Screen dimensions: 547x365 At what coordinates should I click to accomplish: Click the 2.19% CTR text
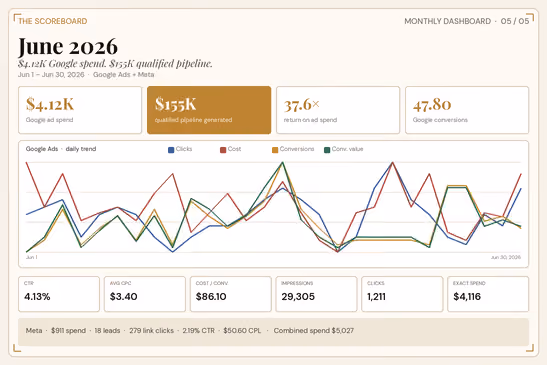(x=198, y=330)
